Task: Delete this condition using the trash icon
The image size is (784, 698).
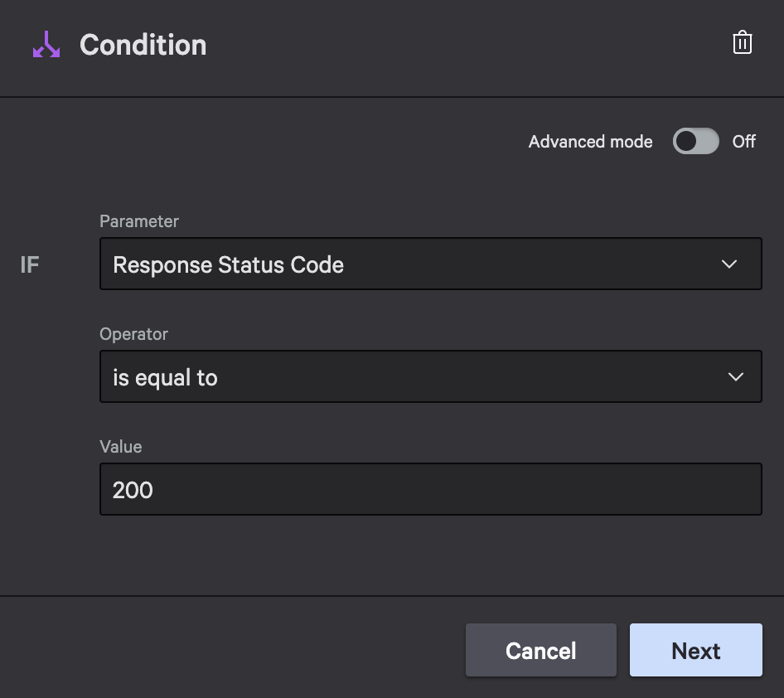Action: pyautogui.click(x=743, y=43)
